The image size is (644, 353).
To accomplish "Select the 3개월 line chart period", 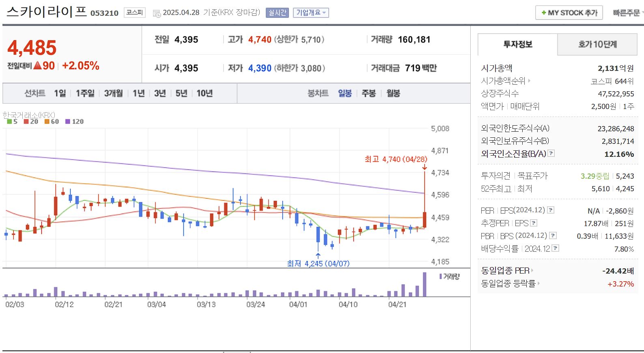I will point(114,94).
